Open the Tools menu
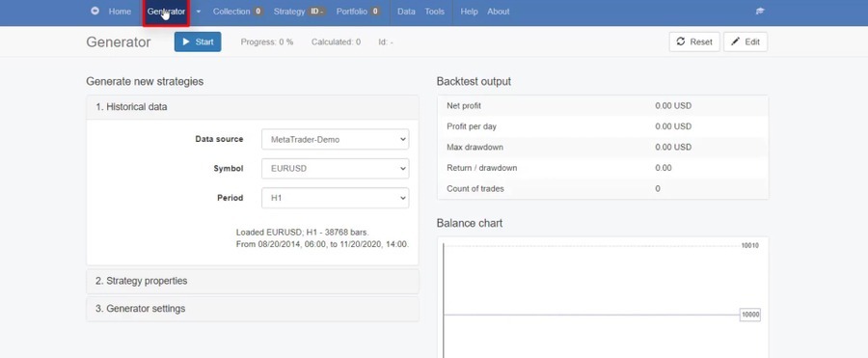This screenshot has height=358, width=868. (x=435, y=11)
